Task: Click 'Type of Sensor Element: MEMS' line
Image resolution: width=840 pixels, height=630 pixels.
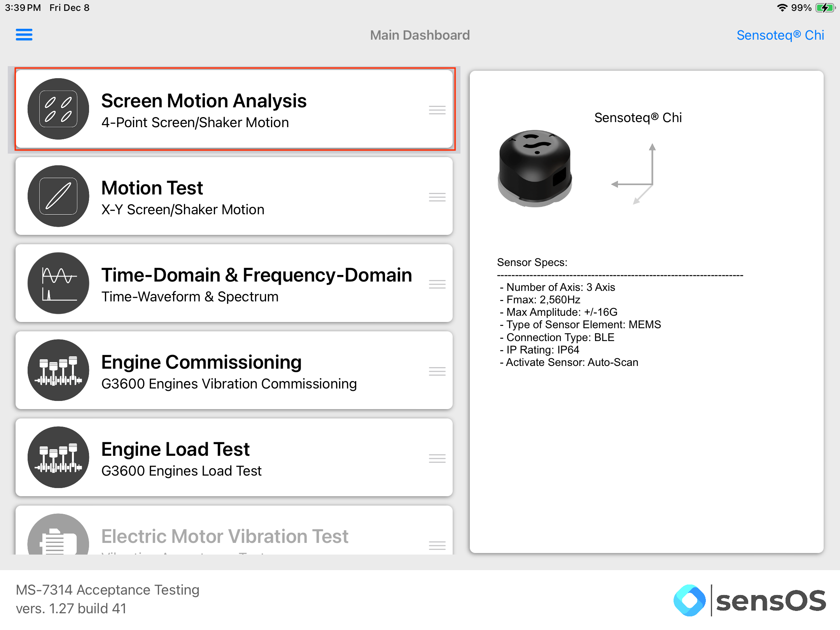Action: click(581, 324)
